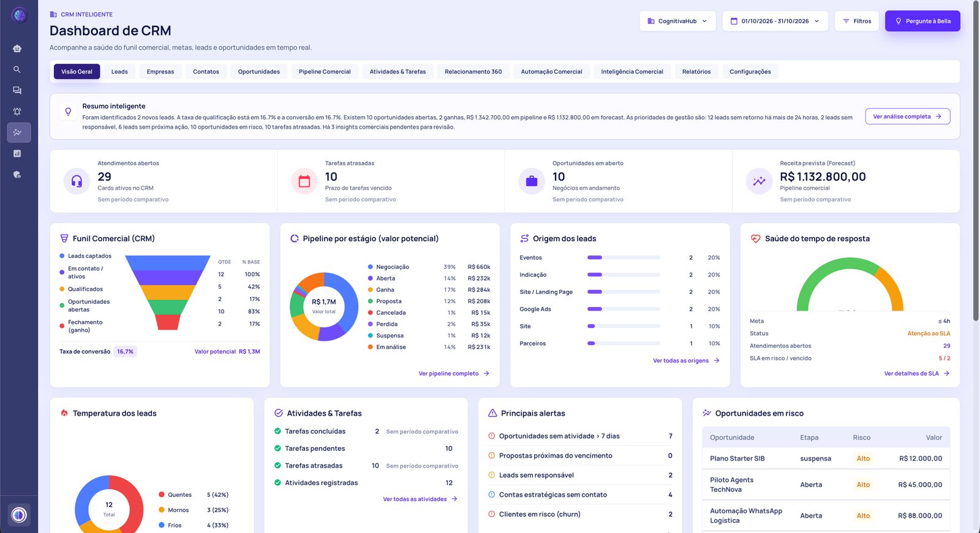Follow the Ver pipeline completo link
Viewport: 980px width, 533px height.
454,374
